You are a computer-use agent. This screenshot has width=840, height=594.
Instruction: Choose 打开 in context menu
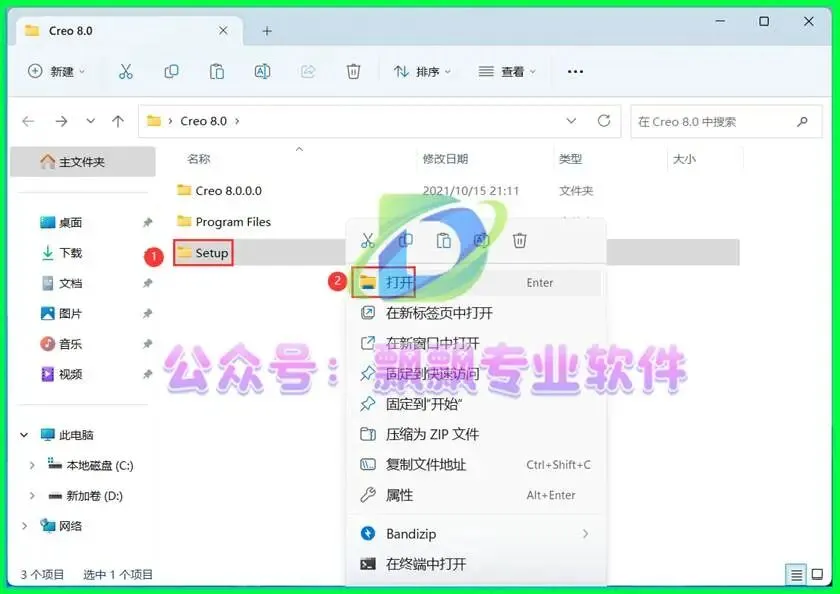point(475,282)
